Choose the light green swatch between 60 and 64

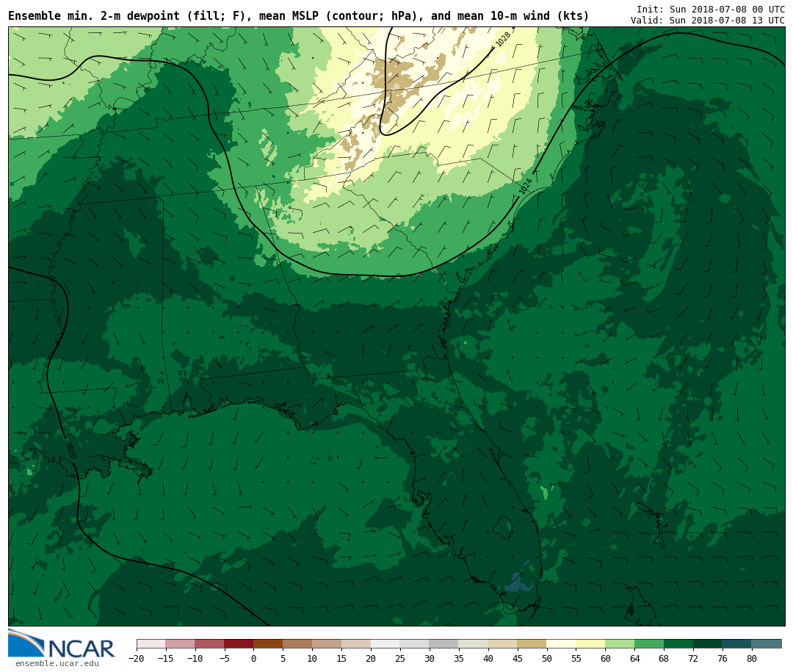pyautogui.click(x=620, y=643)
